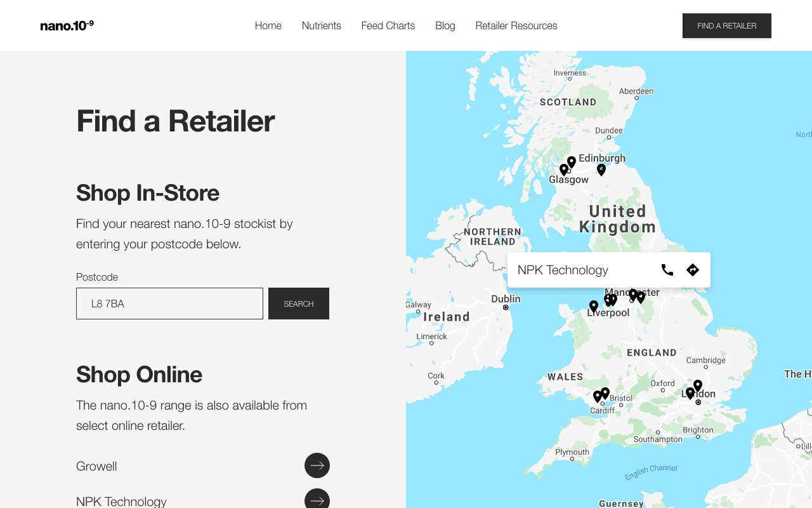Click the Cork label on map

tap(436, 376)
